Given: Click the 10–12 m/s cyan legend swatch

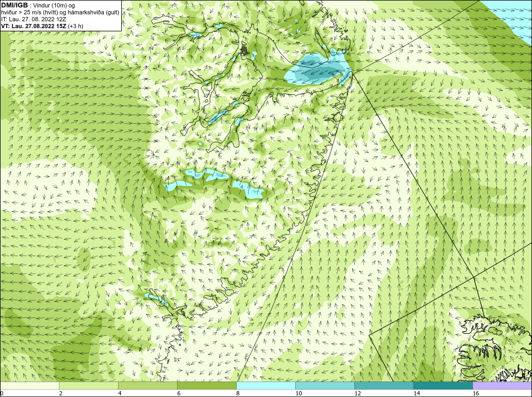Looking at the screenshot, I should pyautogui.click(x=325, y=386).
